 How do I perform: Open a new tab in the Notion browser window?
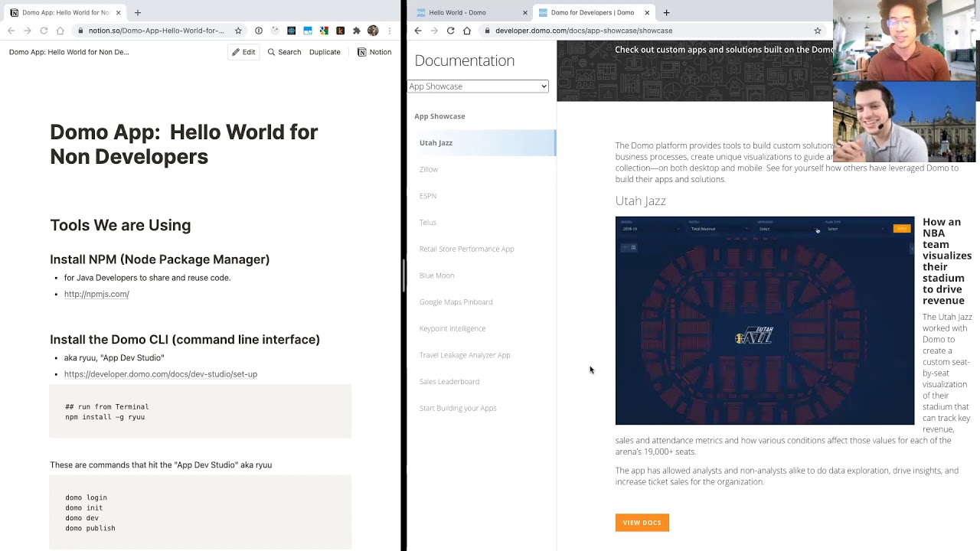(138, 12)
